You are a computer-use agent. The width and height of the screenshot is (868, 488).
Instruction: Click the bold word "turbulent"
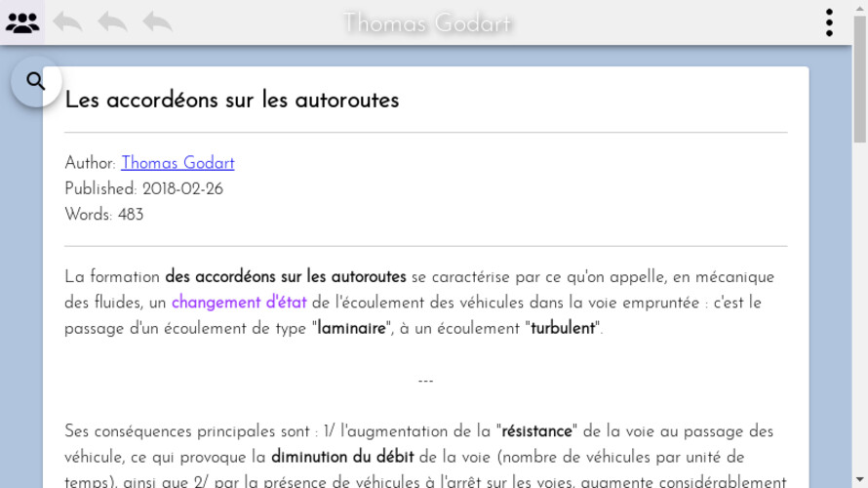(563, 329)
